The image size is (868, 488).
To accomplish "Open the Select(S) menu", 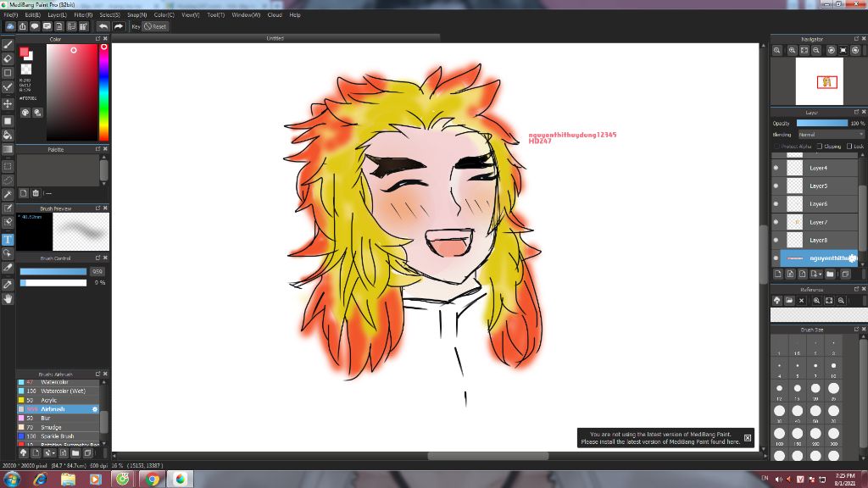I will 109,15.
